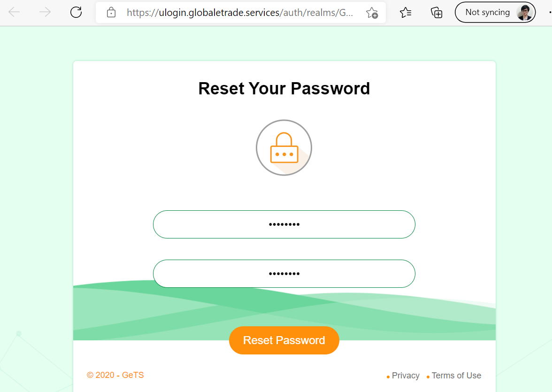View site information via the lock icon
The width and height of the screenshot is (552, 392).
111,12
